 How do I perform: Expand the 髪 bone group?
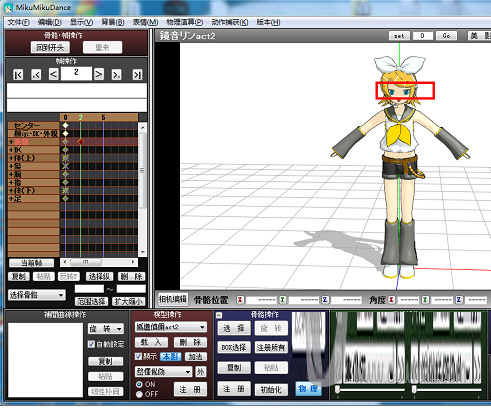point(11,166)
